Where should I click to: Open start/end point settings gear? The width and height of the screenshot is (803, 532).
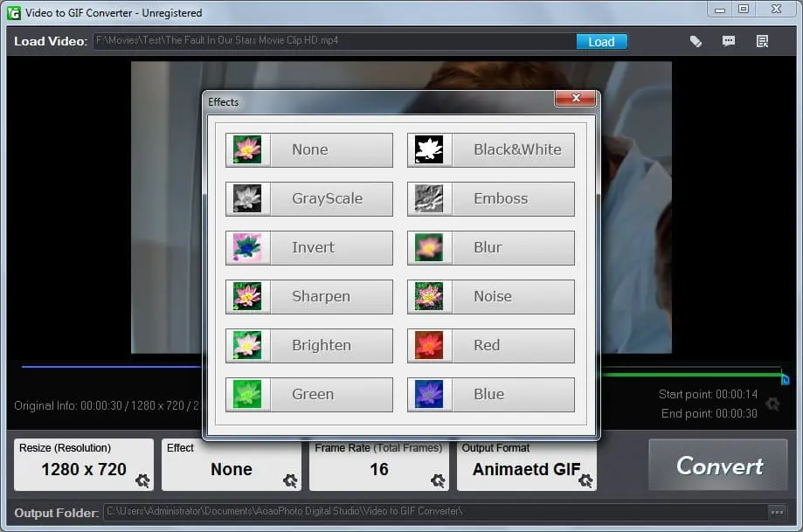tap(772, 404)
